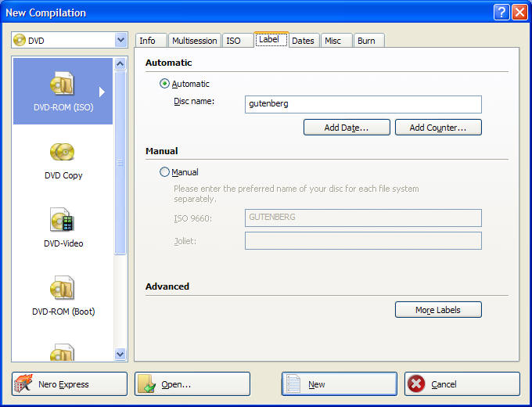Create a New compilation
Screen dimensions: 532x407
pos(340,384)
